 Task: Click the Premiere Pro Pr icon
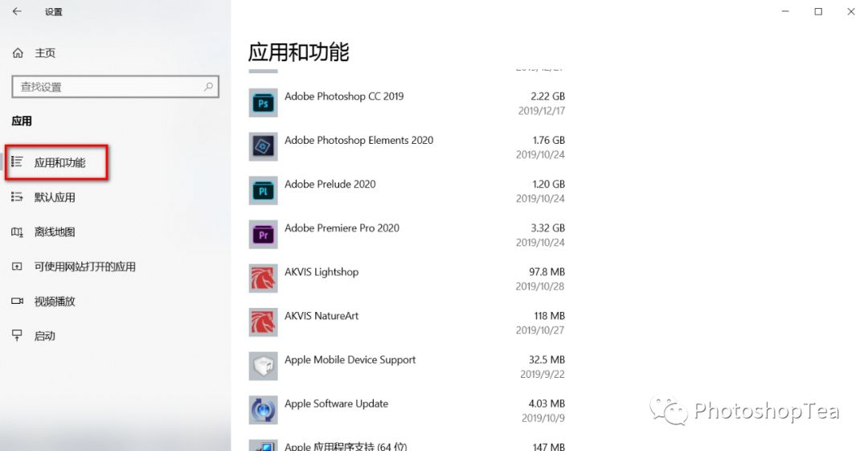(263, 235)
